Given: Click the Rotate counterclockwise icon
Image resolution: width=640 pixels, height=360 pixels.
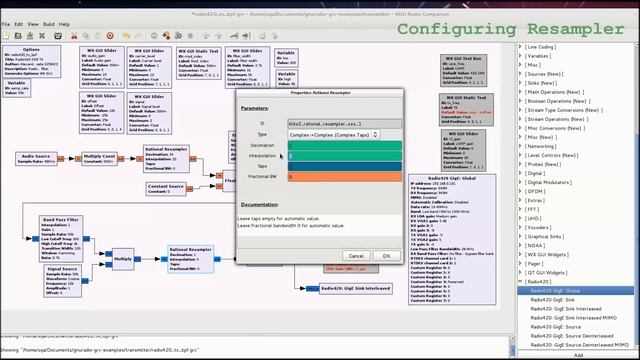Looking at the screenshot, I should [x=206, y=36].
